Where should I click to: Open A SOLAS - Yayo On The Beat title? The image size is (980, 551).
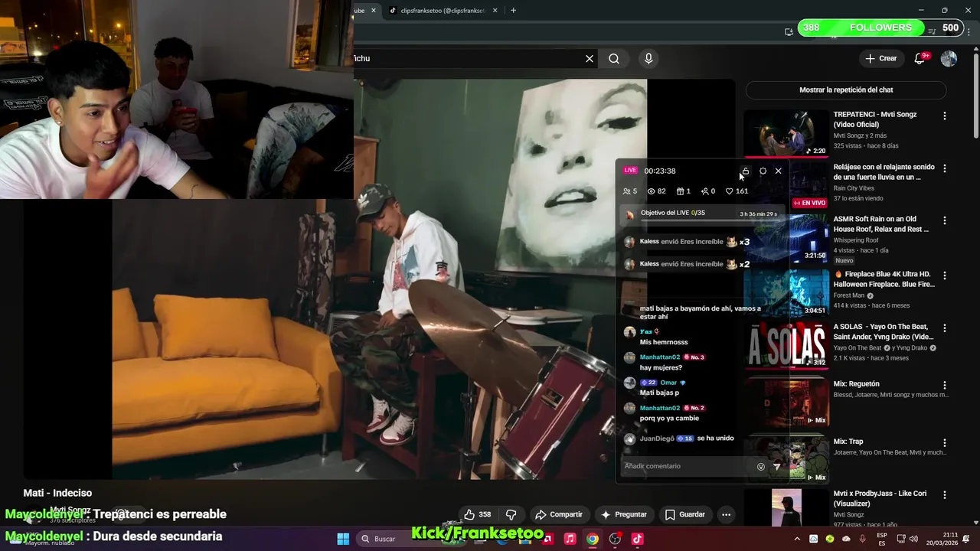884,331
